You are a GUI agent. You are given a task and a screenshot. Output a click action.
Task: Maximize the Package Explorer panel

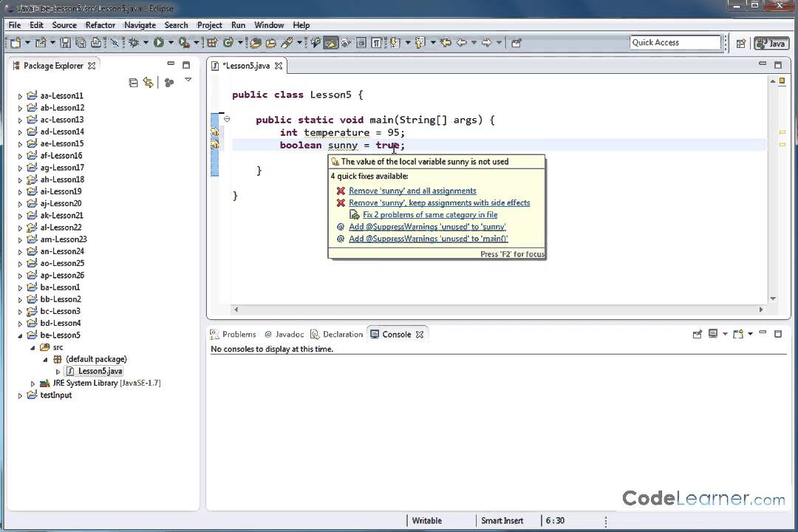click(186, 65)
